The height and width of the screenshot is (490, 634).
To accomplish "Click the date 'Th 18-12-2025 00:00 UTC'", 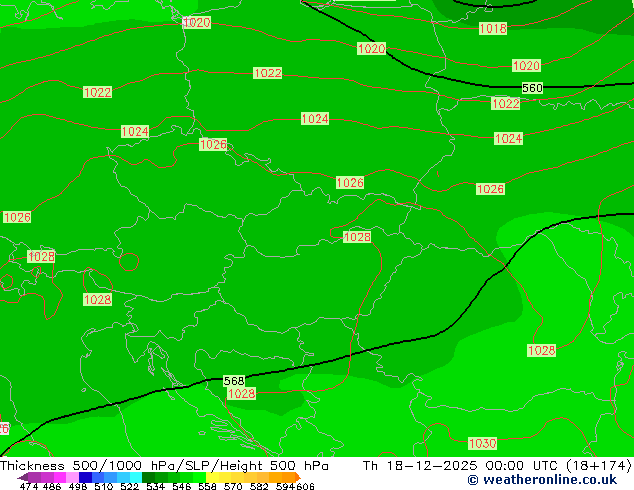I will click(x=462, y=465).
